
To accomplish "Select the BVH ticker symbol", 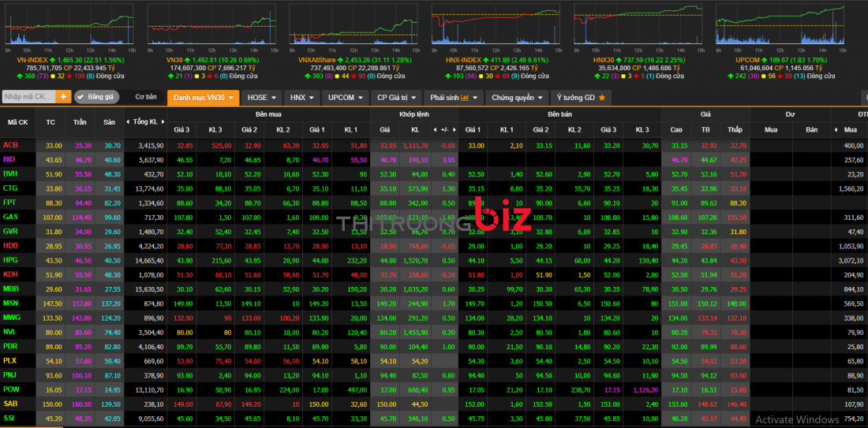I will [x=10, y=173].
